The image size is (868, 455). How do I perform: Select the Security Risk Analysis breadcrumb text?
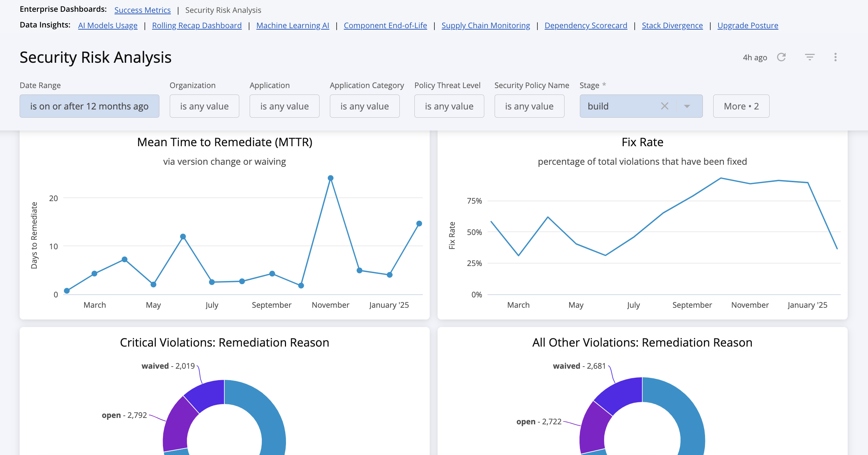(x=223, y=10)
